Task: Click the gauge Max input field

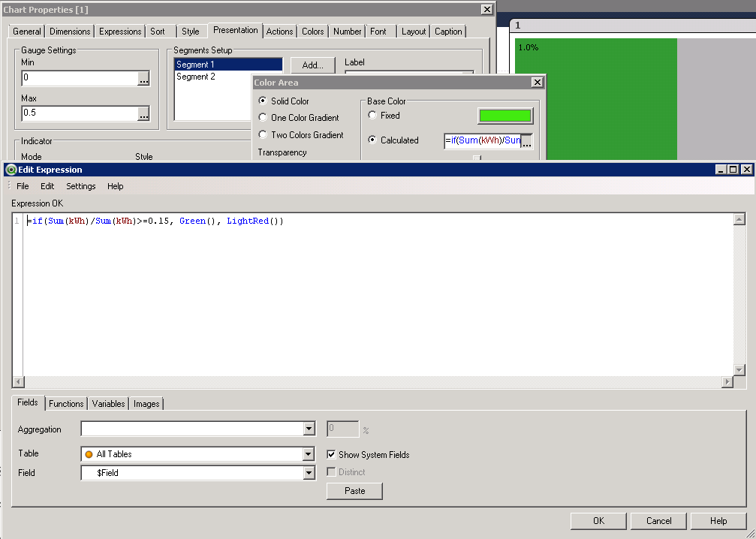Action: [80, 113]
